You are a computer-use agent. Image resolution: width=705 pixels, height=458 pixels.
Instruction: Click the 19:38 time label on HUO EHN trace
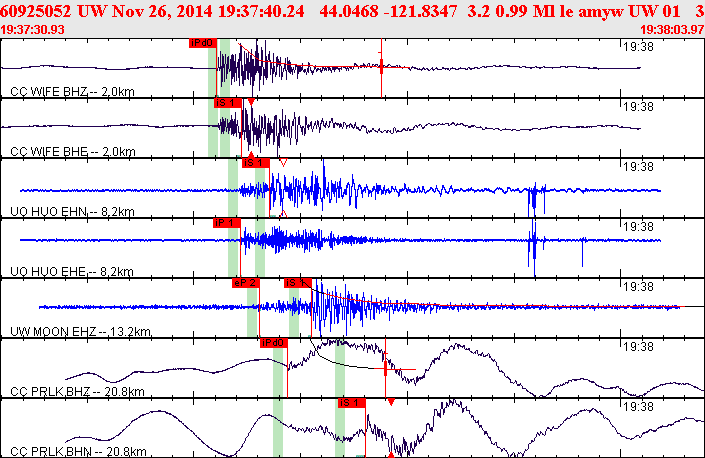(638, 167)
